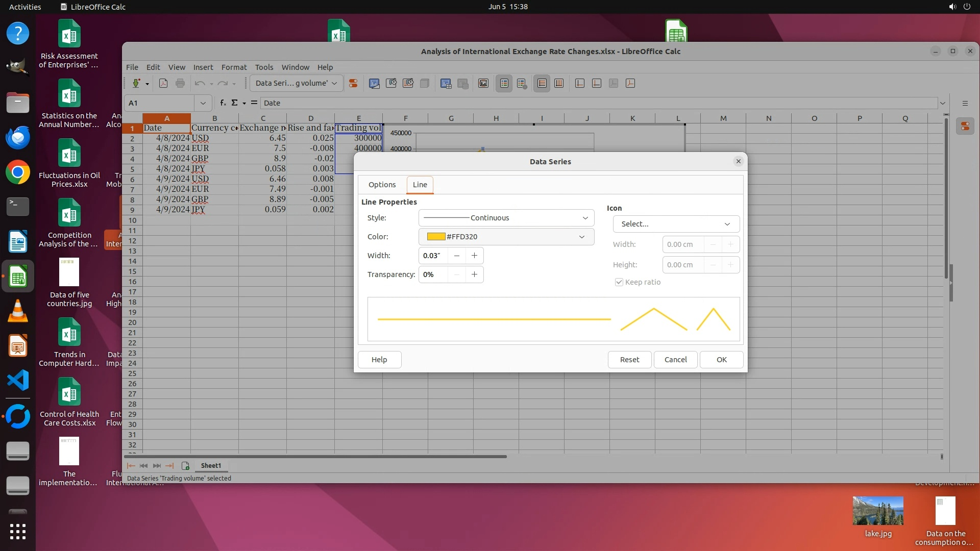Click the All Axes toolbar icon

[x=630, y=83]
